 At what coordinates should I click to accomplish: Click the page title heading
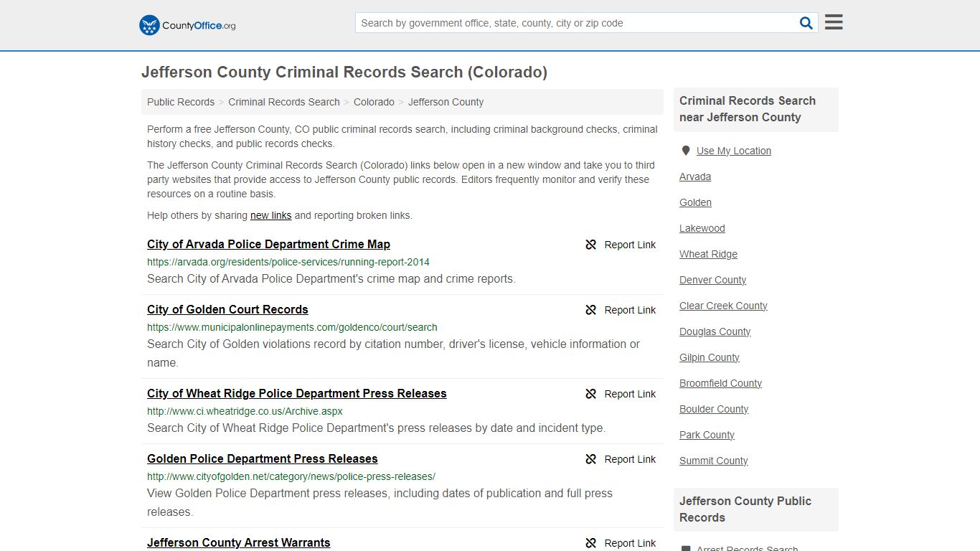pos(344,72)
